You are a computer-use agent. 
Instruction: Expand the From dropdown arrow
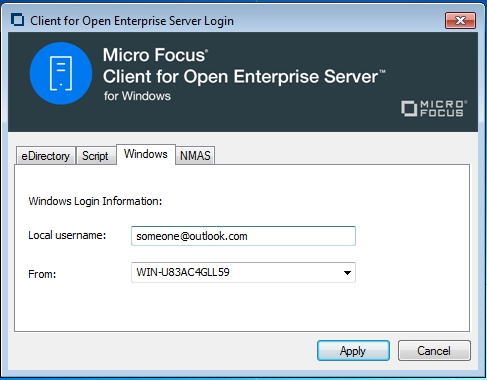point(347,273)
